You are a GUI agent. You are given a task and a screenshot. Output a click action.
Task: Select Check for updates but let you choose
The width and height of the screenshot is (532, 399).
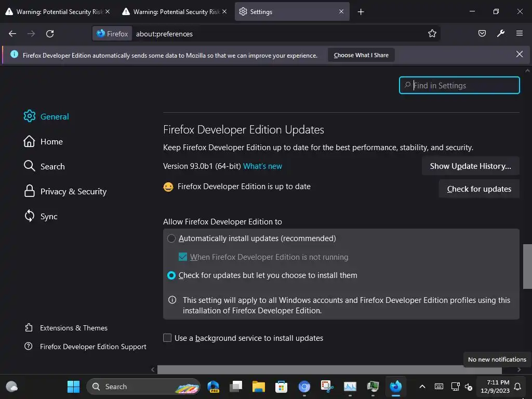[171, 275]
